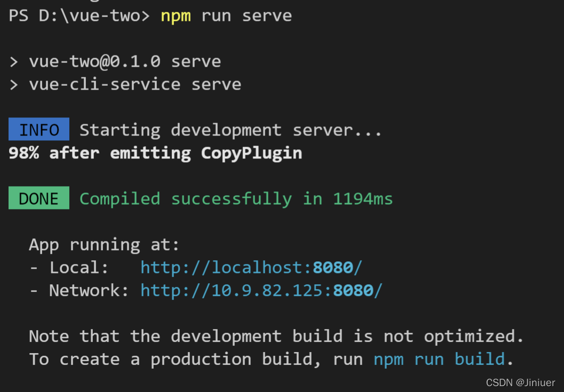This screenshot has width=564, height=392.
Task: Select the INFO badge
Action: click(38, 129)
